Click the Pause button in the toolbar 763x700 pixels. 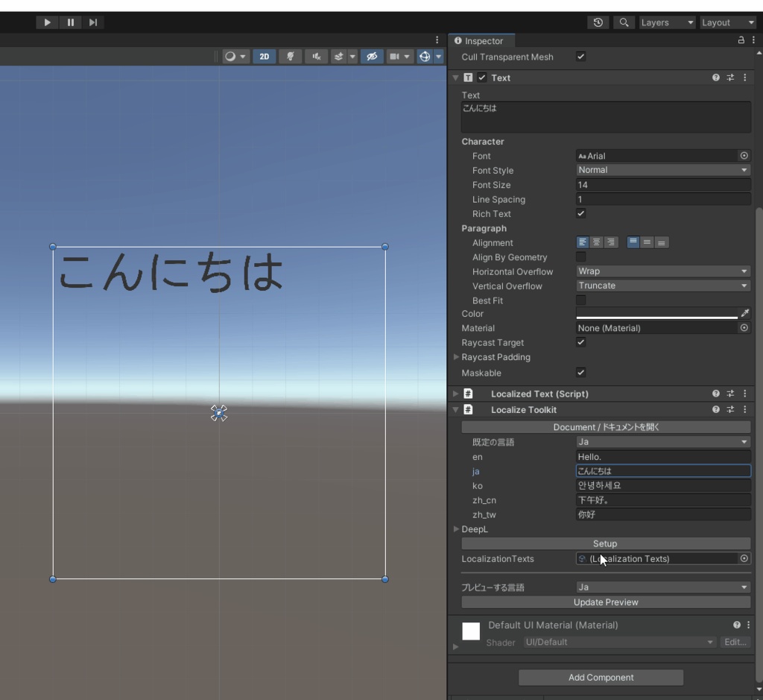click(x=69, y=22)
